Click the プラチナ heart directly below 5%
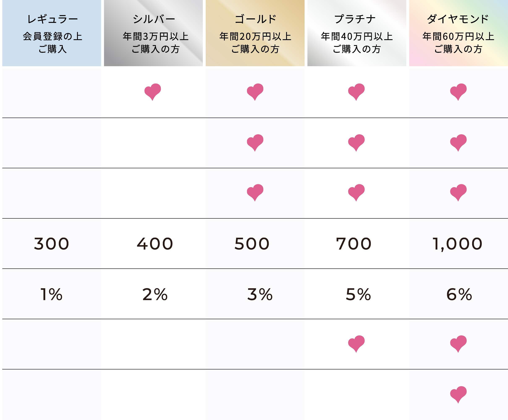Image resolution: width=508 pixels, height=420 pixels. (356, 343)
